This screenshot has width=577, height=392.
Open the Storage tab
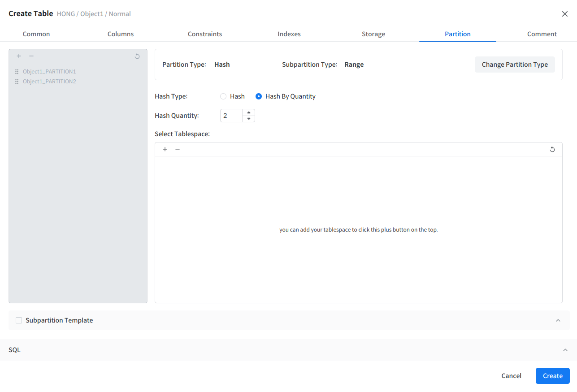coord(373,34)
